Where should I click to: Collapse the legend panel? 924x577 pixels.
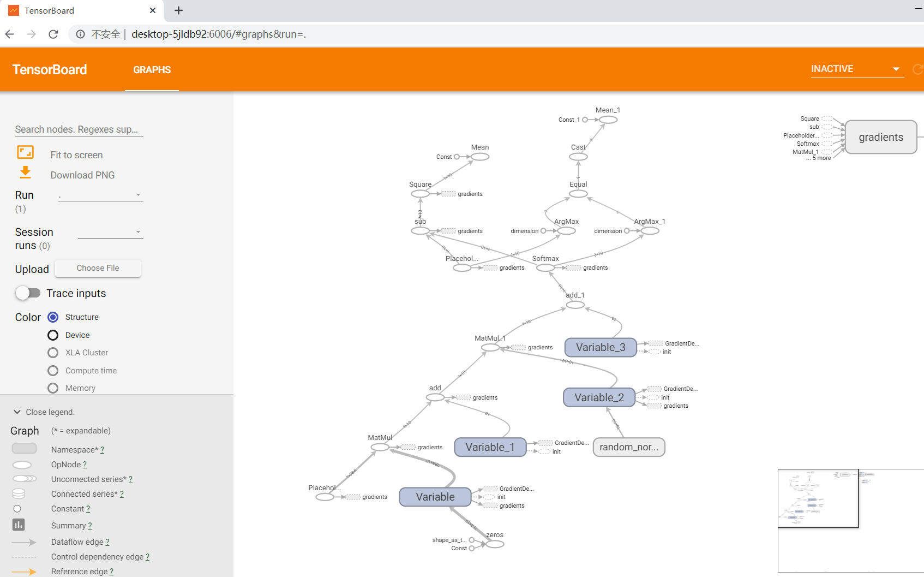17,412
